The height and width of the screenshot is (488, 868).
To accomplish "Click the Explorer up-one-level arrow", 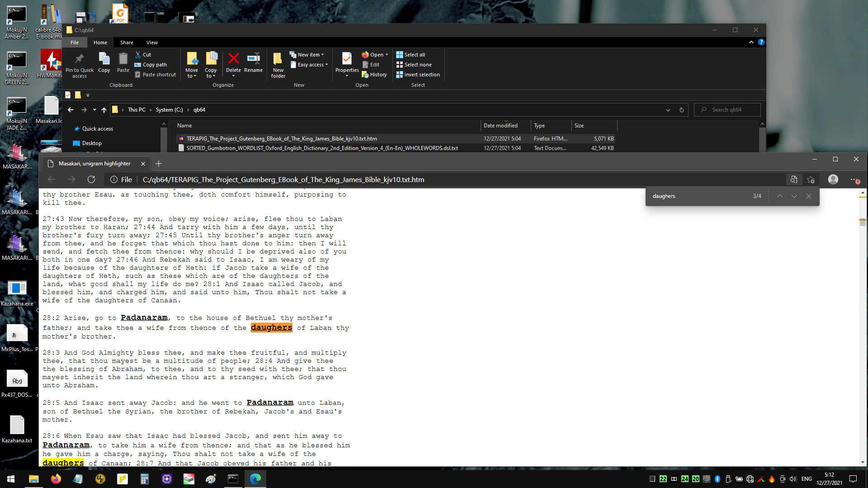I will coord(104,110).
